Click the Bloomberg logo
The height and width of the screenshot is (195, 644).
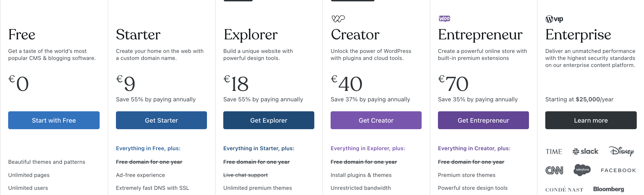click(608, 189)
